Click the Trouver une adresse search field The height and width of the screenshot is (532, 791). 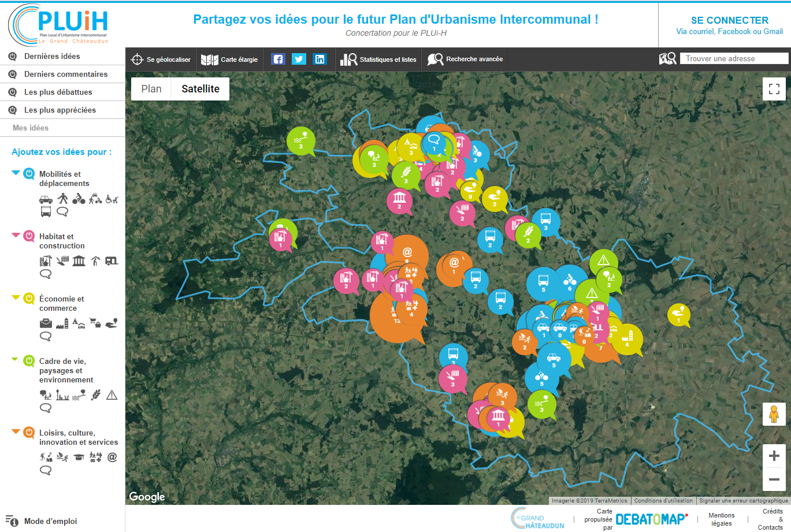click(x=734, y=58)
